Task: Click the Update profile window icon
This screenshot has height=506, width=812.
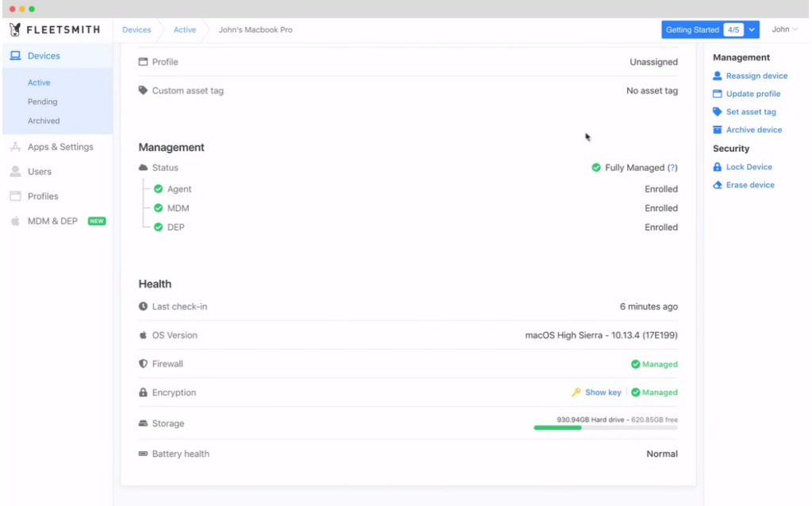Action: (717, 94)
